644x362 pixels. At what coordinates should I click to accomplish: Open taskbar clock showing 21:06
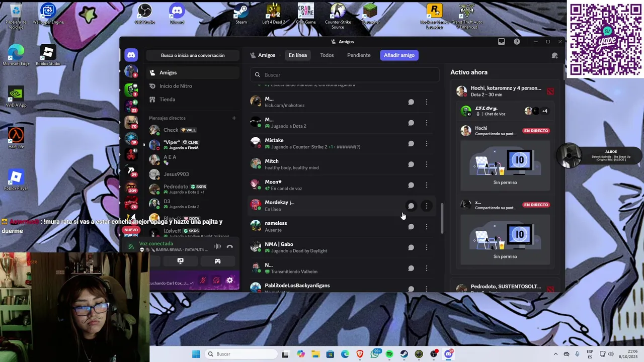coord(628,354)
